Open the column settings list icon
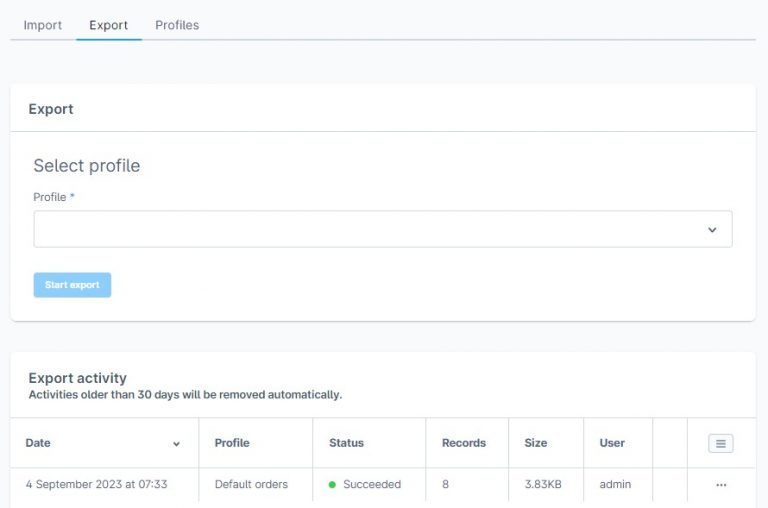Viewport: 768px width, 508px height. click(720, 444)
